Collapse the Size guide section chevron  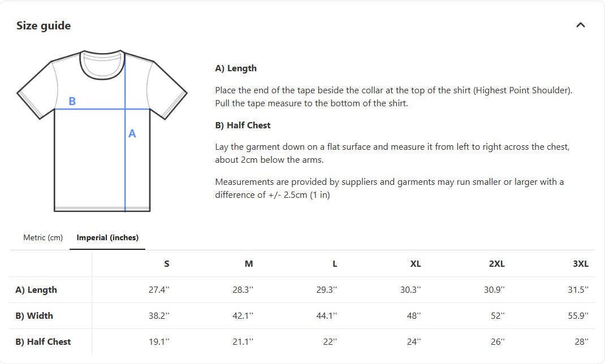(580, 25)
